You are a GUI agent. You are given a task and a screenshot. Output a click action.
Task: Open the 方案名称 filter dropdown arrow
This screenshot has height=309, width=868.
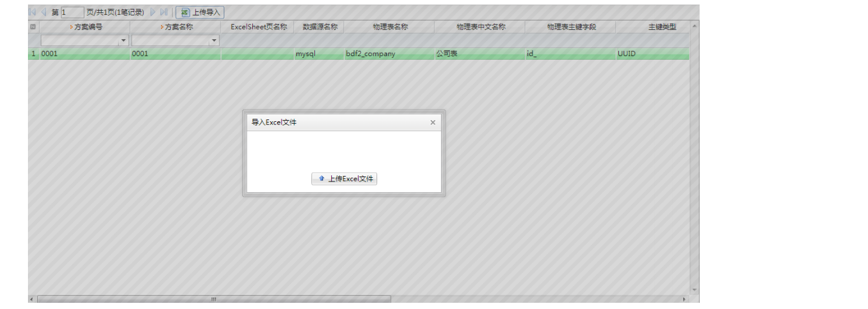pyautogui.click(x=214, y=40)
